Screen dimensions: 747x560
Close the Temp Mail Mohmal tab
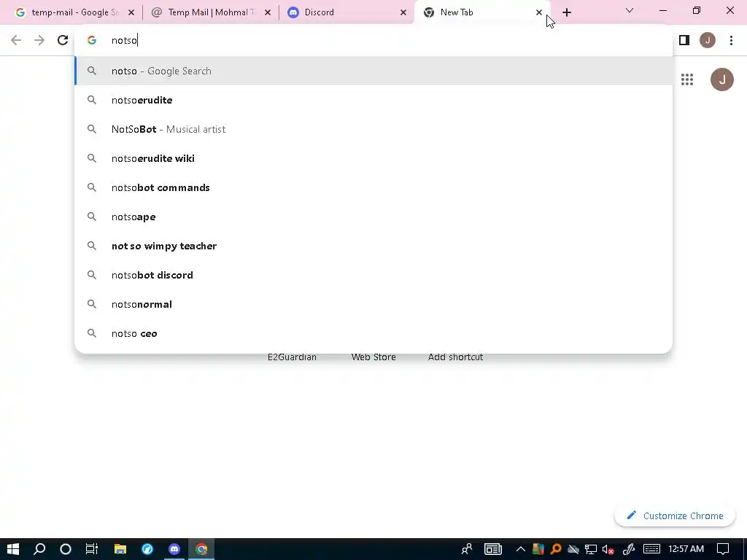tap(268, 12)
